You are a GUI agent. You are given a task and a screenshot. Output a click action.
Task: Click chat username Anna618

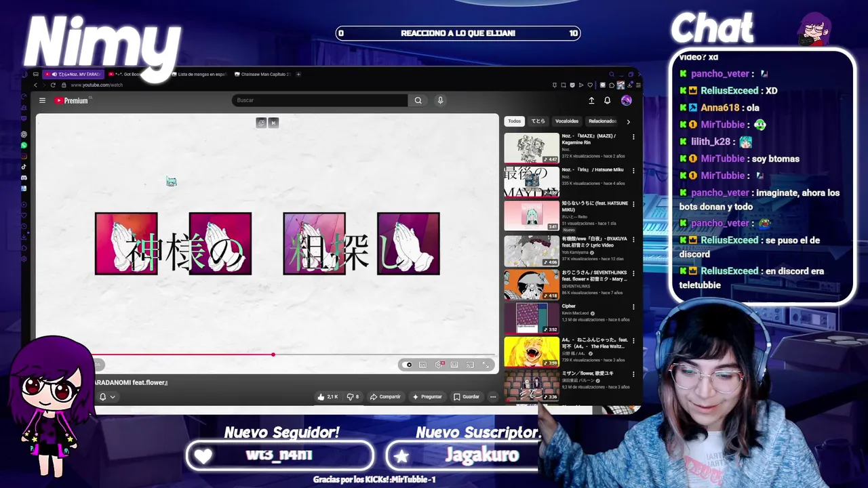(x=720, y=108)
